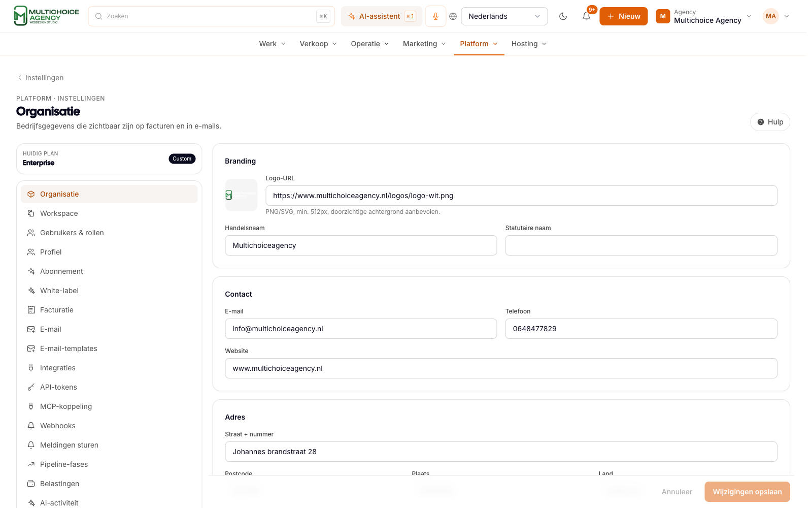This screenshot has height=508, width=812.
Task: Open the AI-assistent button
Action: pos(382,16)
